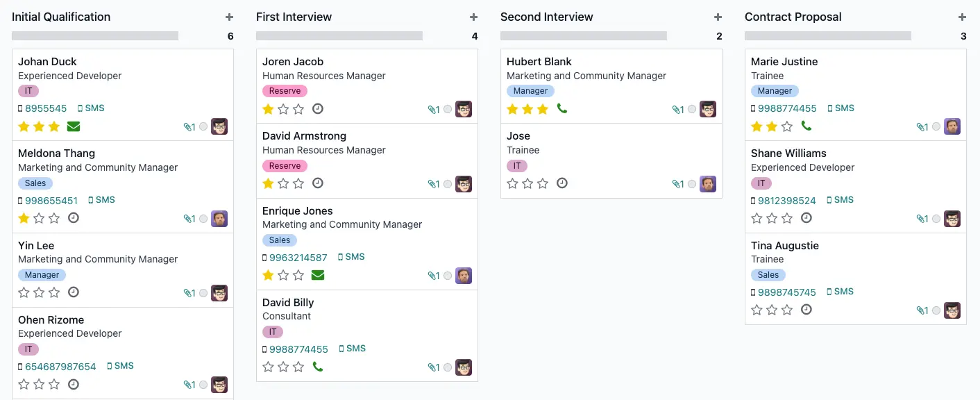
Task: Toggle the kanban state circle on Shane Williams' card
Action: (936, 219)
